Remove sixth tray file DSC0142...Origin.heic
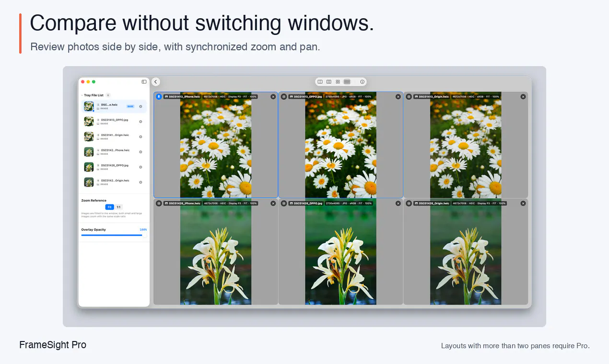 [141, 182]
